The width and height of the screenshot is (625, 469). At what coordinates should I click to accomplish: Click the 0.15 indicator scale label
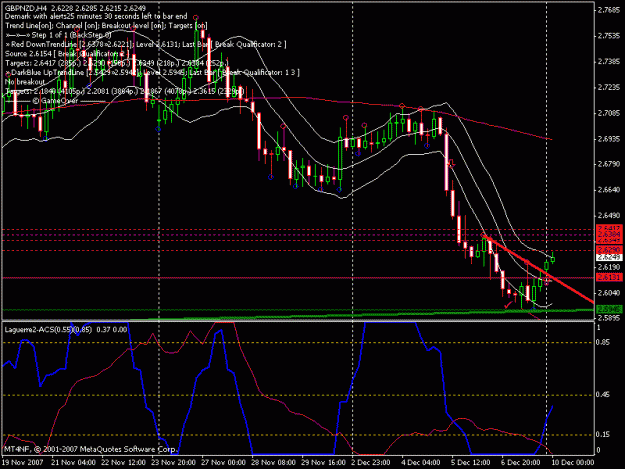point(603,434)
